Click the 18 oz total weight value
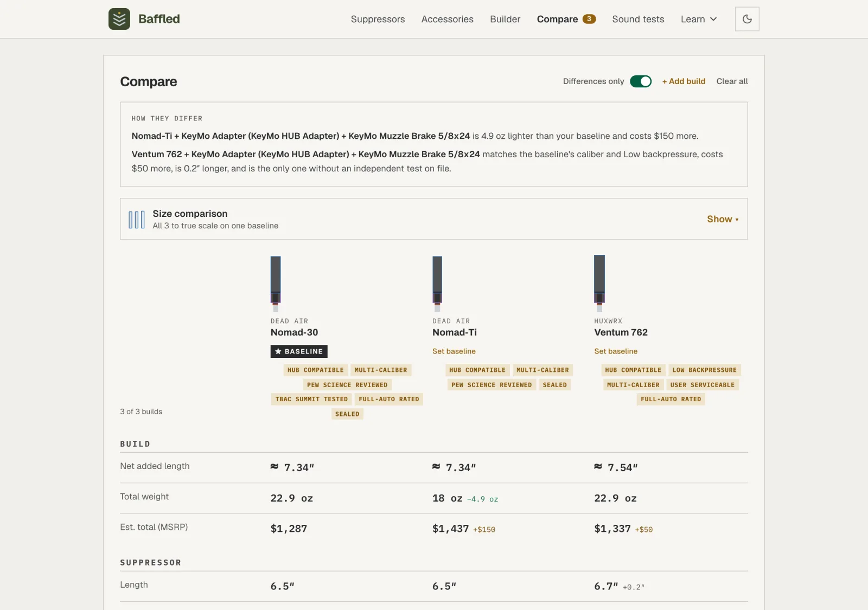The width and height of the screenshot is (868, 610). [x=448, y=498]
